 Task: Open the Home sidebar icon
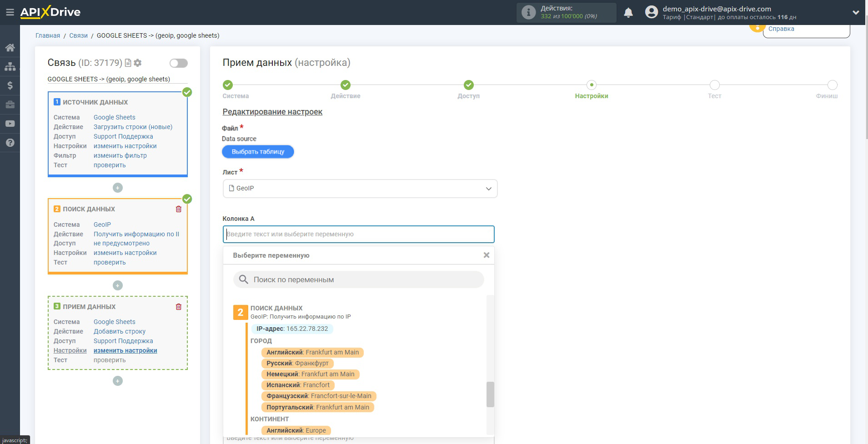pyautogui.click(x=10, y=47)
